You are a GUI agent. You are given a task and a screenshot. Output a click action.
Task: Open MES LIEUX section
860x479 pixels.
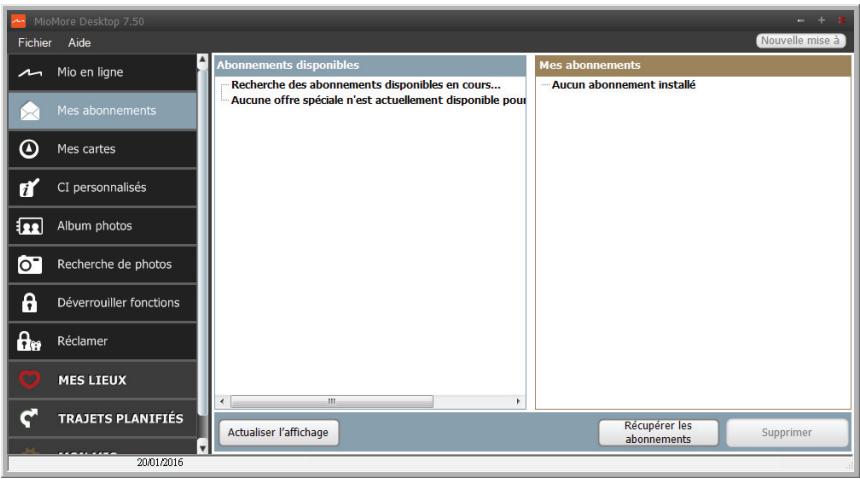pyautogui.click(x=103, y=380)
